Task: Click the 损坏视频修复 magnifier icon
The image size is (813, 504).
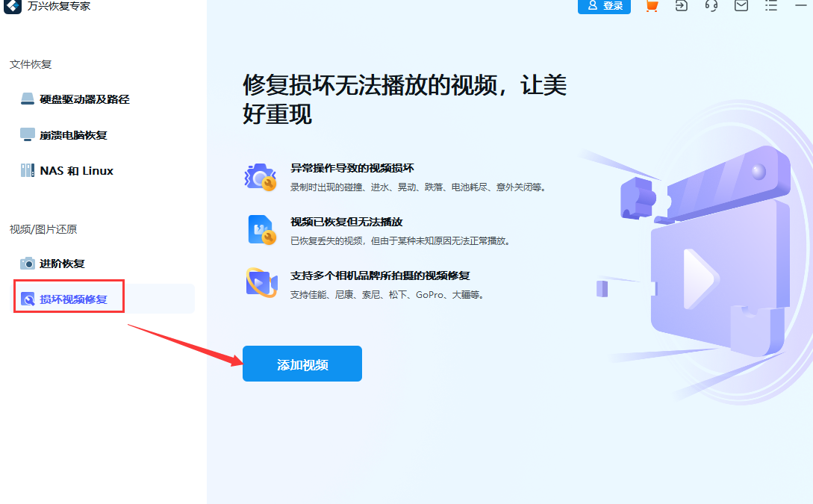Action: tap(27, 298)
